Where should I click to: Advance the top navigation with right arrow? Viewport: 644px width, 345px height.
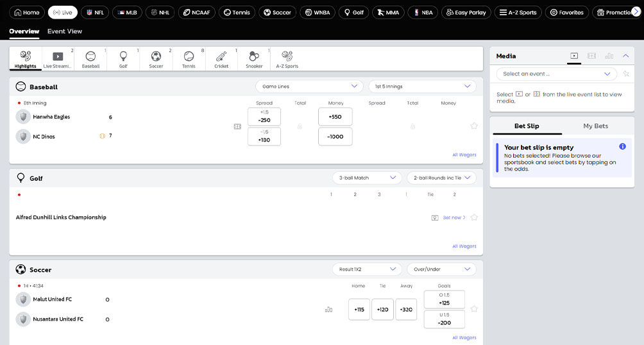636,12
